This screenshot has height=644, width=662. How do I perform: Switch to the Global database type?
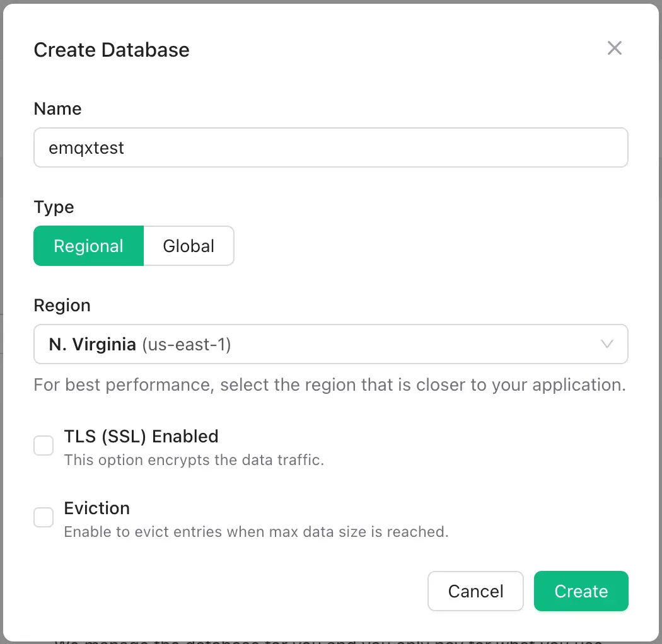click(x=189, y=246)
